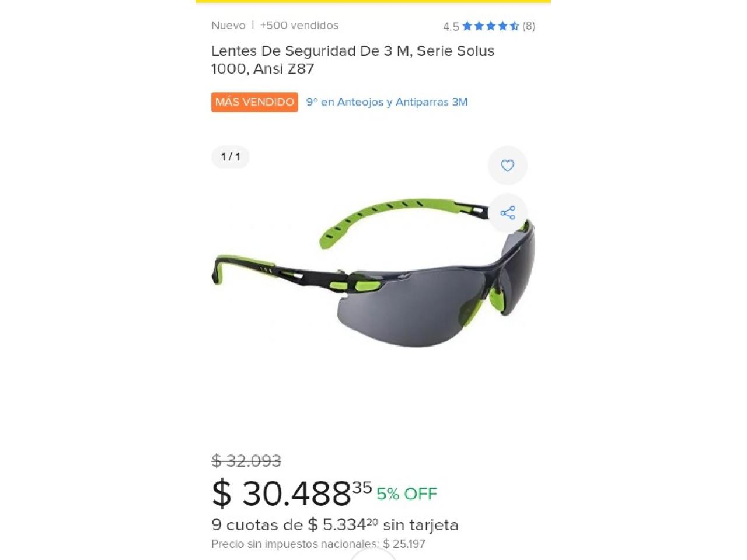The image size is (747, 560).
Task: Open the star rating icons
Action: click(491, 26)
